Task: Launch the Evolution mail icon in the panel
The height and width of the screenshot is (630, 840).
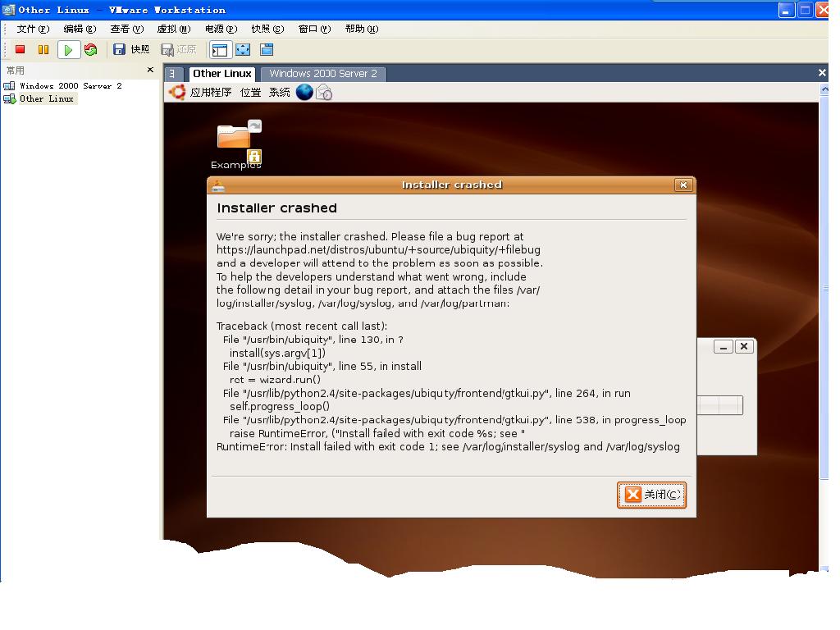Action: click(x=324, y=93)
